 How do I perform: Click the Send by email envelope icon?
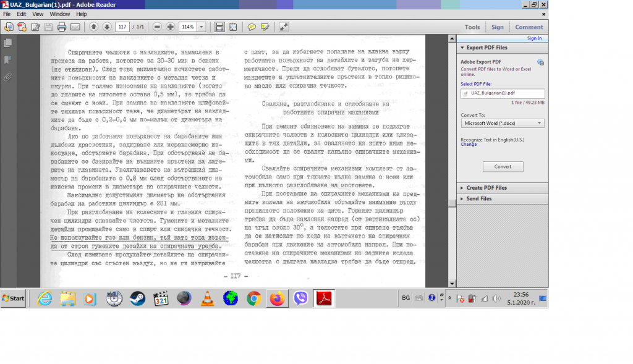[75, 27]
